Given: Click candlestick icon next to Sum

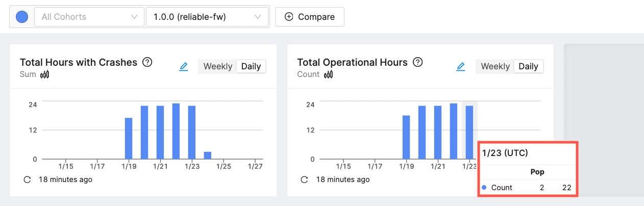Looking at the screenshot, I should 44,74.
